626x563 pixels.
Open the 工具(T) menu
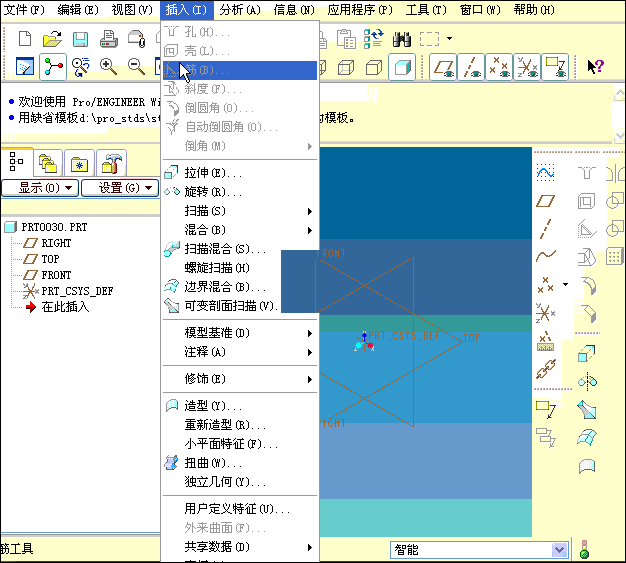click(x=426, y=10)
